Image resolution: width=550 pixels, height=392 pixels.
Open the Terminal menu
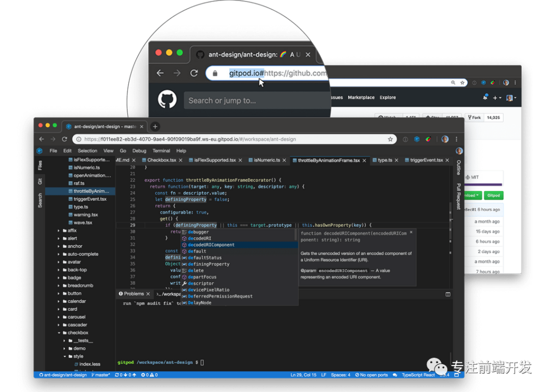point(161,151)
